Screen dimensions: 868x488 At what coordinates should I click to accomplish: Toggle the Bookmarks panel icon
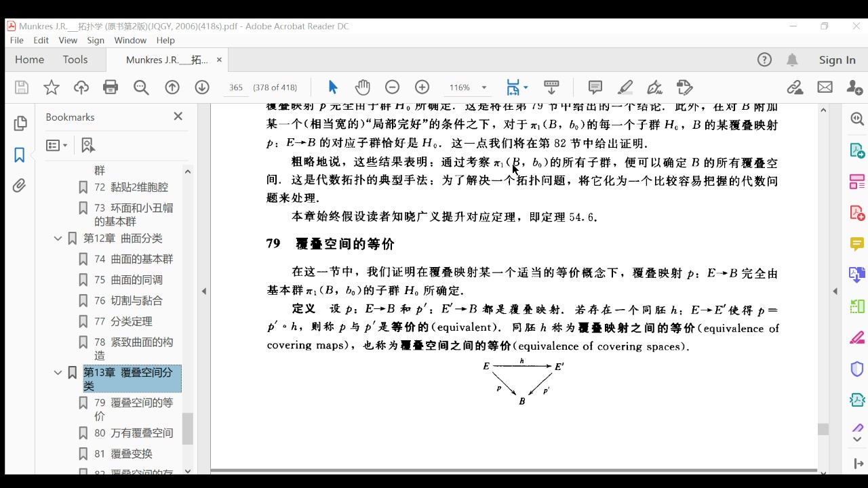click(19, 155)
